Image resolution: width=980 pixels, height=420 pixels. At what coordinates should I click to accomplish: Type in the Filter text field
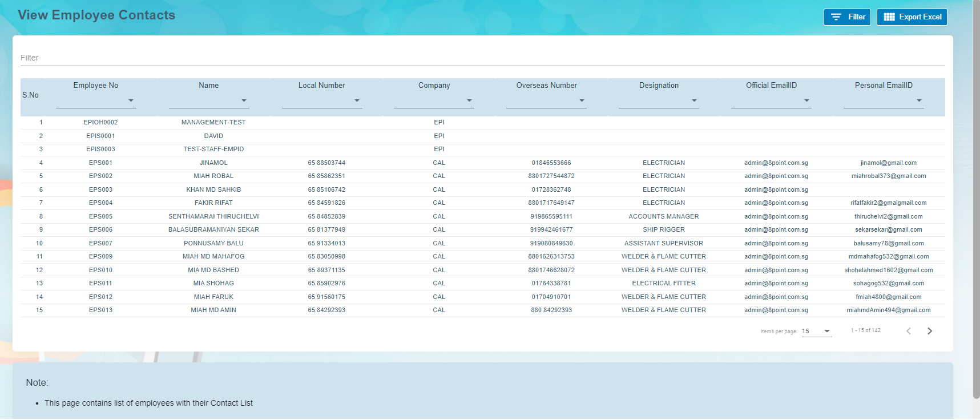click(x=482, y=58)
